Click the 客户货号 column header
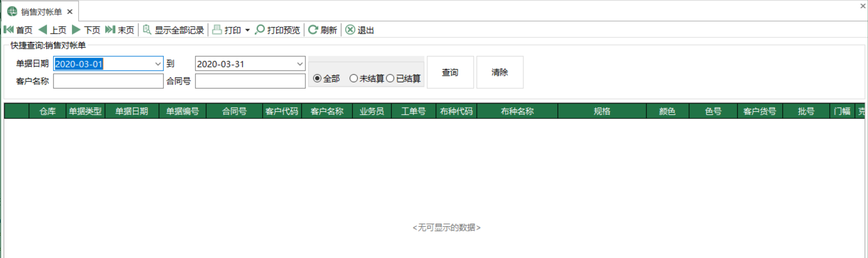 [760, 111]
